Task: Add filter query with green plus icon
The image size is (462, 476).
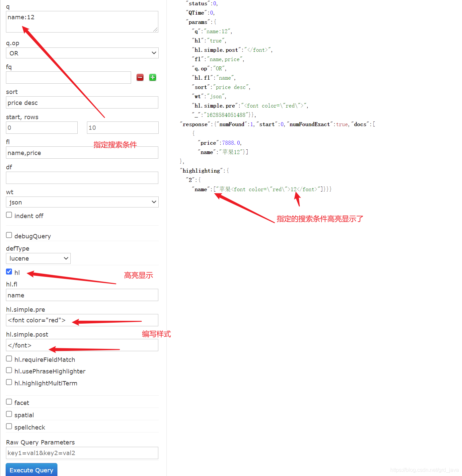Action: [153, 77]
